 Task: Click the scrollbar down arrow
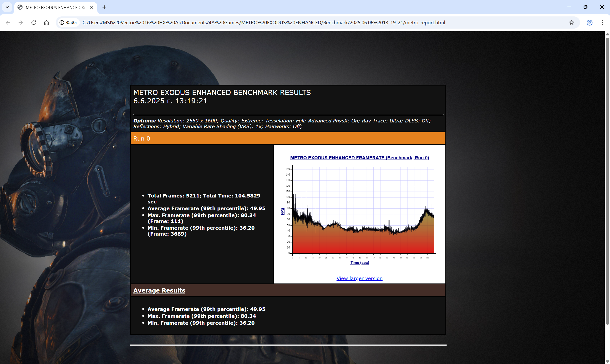coord(608,362)
